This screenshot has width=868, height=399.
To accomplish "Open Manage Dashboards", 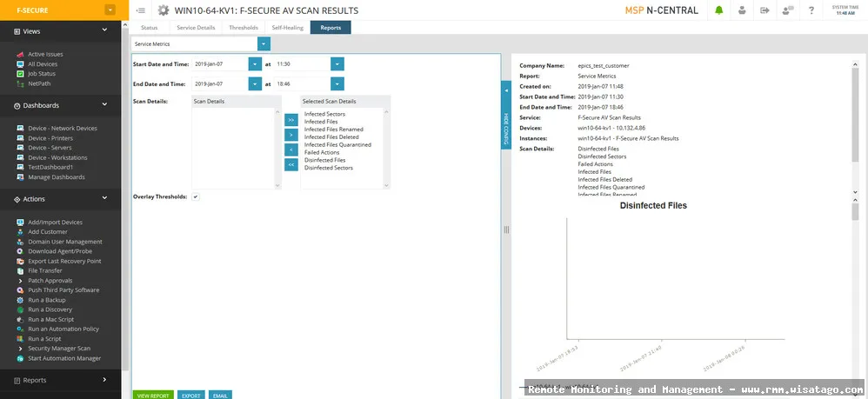I will (57, 177).
